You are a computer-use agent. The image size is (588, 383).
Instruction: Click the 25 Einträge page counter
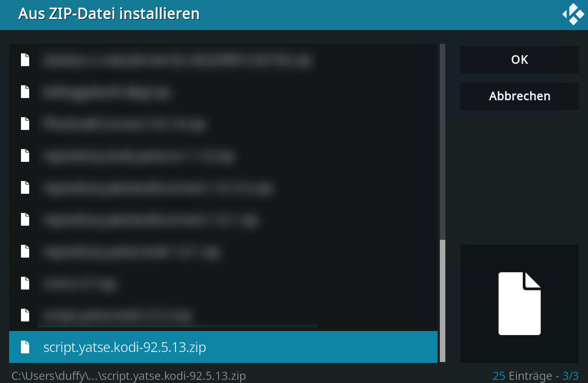(x=536, y=376)
